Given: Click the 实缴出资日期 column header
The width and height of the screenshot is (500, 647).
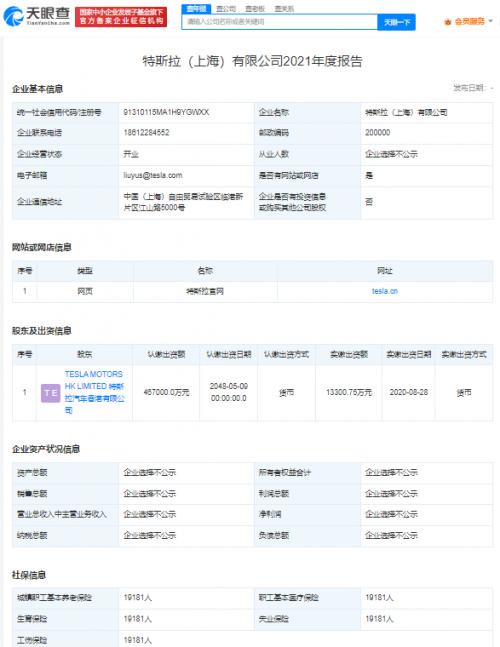Looking at the screenshot, I should (408, 354).
